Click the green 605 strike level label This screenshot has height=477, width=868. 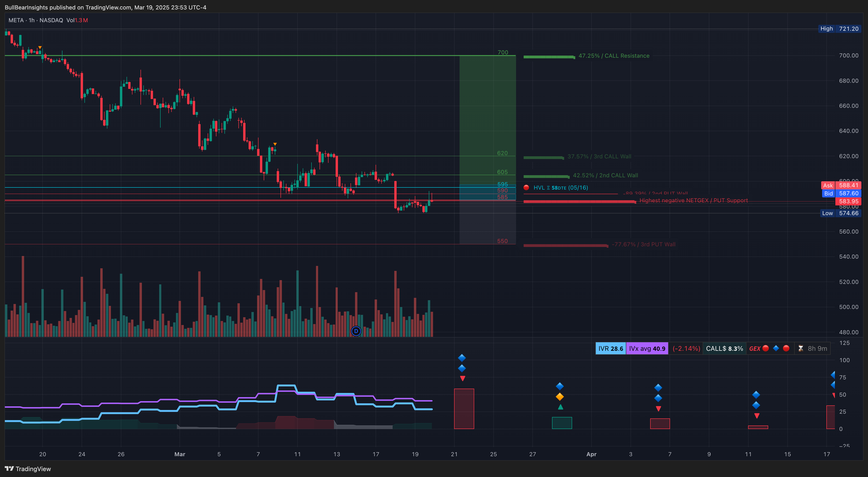click(502, 172)
